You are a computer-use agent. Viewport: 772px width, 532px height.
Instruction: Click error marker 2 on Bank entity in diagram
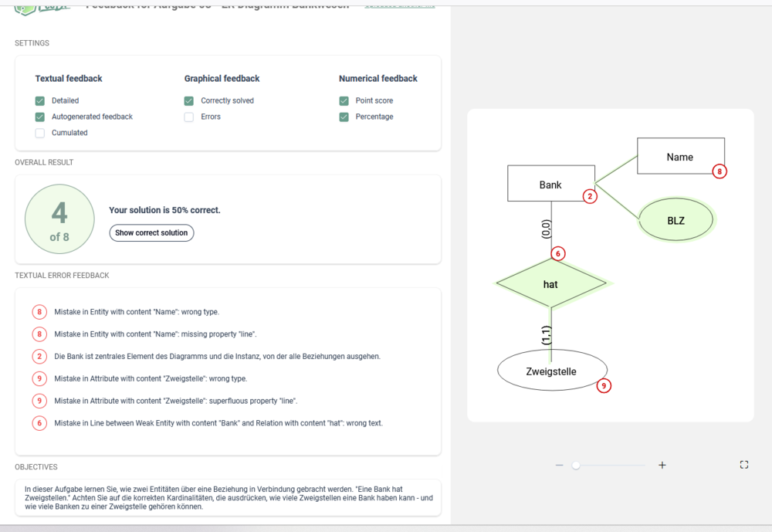point(590,196)
